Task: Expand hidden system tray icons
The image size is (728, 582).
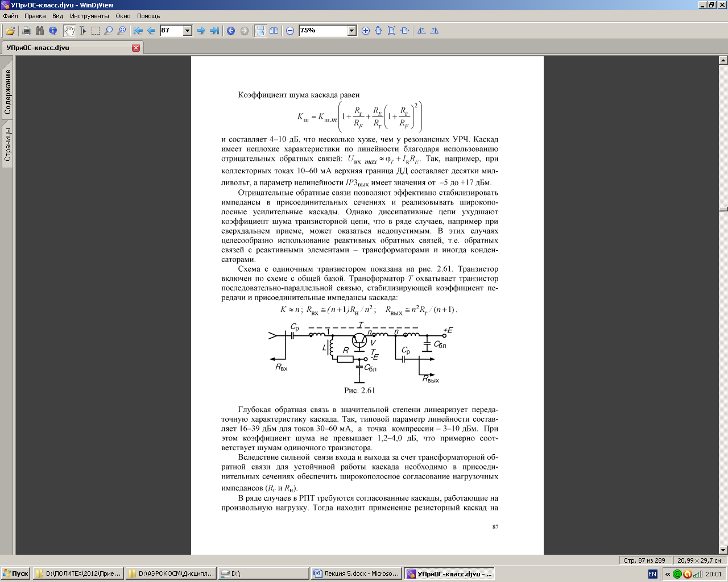Action: pyautogui.click(x=668, y=574)
